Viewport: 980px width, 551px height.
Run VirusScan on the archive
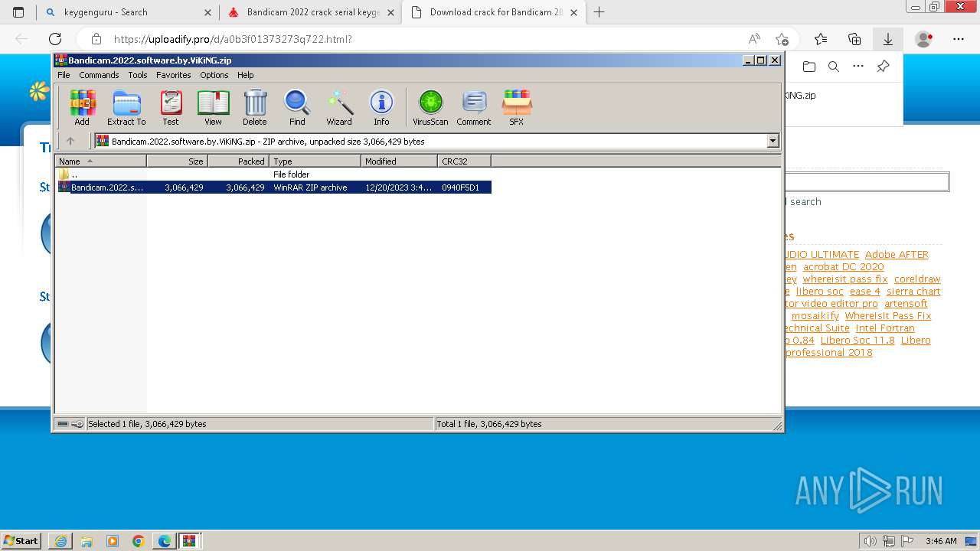(x=430, y=107)
